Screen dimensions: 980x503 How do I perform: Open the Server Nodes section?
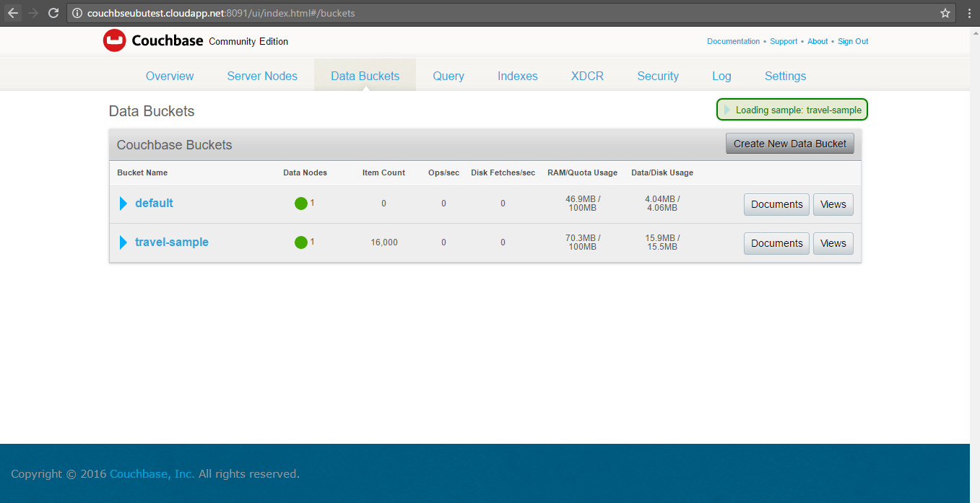[x=262, y=76]
